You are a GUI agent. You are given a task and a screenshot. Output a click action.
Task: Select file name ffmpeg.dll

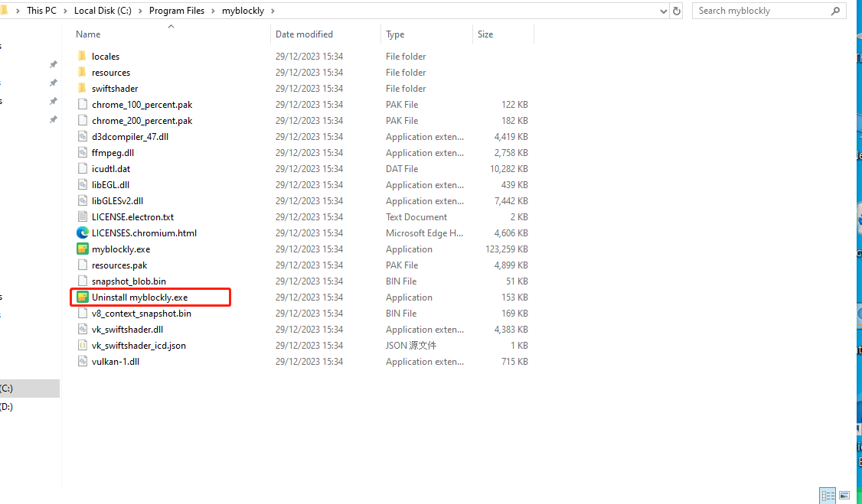tap(113, 153)
